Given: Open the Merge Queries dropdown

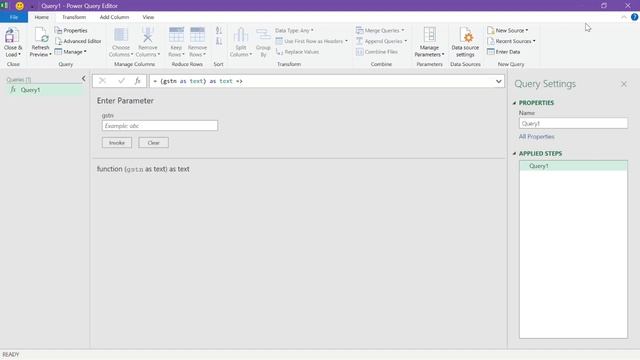Looking at the screenshot, I should click(380, 31).
